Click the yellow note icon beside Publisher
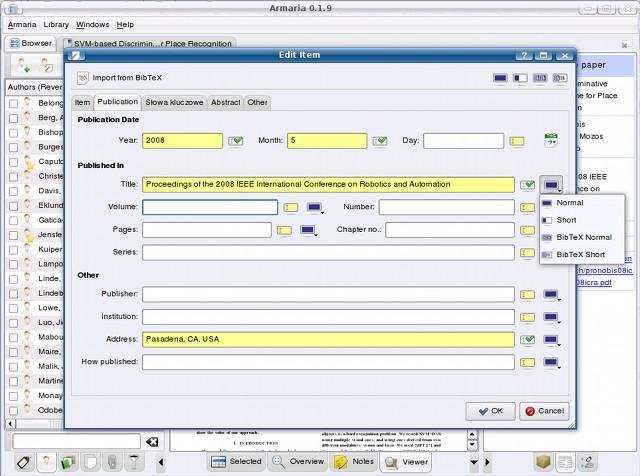 click(x=527, y=295)
